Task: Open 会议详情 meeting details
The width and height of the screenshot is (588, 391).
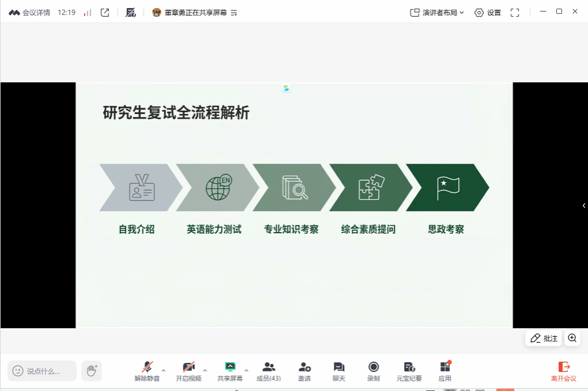Action: coord(30,13)
